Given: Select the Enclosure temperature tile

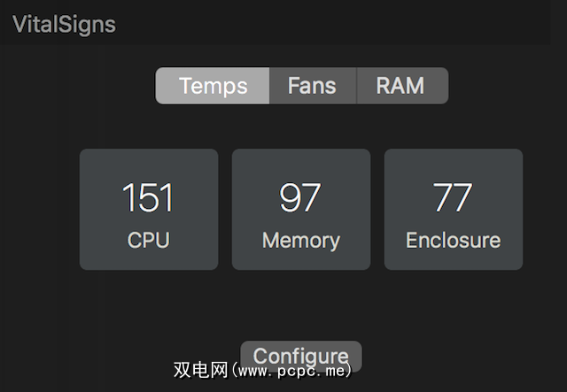Looking at the screenshot, I should click(454, 210).
